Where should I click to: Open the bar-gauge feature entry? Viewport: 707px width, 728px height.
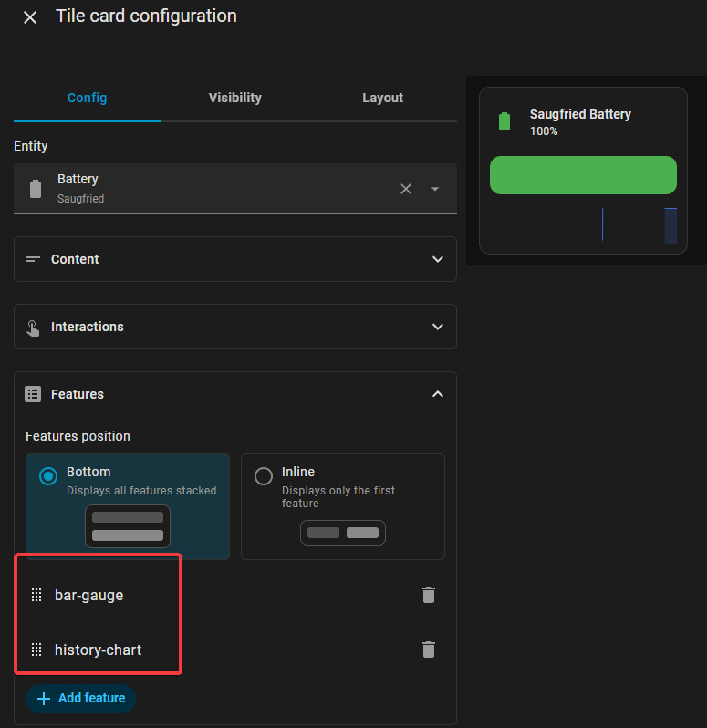click(89, 595)
